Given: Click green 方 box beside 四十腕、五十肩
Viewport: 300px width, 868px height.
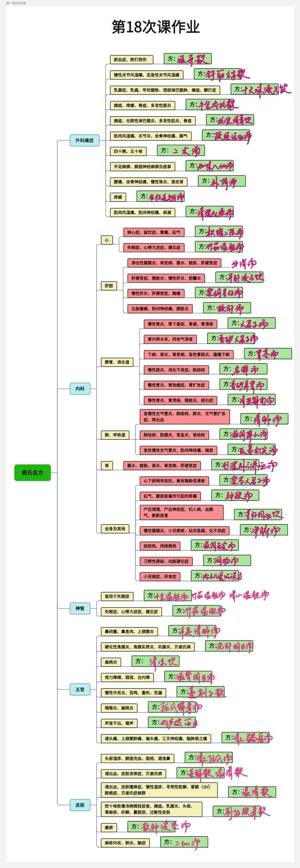Looking at the screenshot, I should 181,150.
